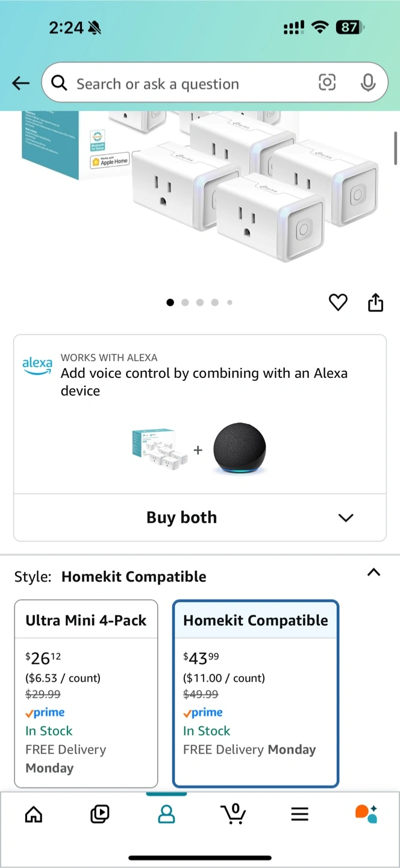Open the hamburger menu tab
The height and width of the screenshot is (868, 400).
[x=299, y=814]
